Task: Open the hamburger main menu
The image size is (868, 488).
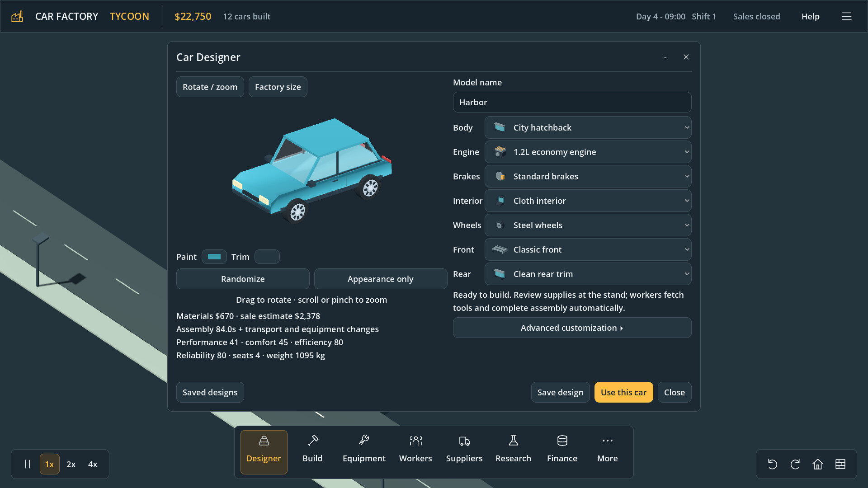Action: (847, 16)
